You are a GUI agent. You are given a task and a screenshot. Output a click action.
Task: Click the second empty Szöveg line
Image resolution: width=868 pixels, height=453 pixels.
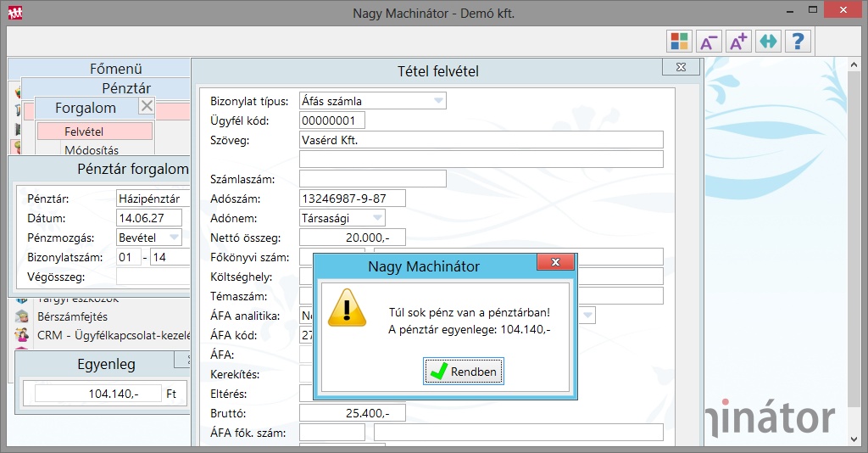(x=481, y=159)
